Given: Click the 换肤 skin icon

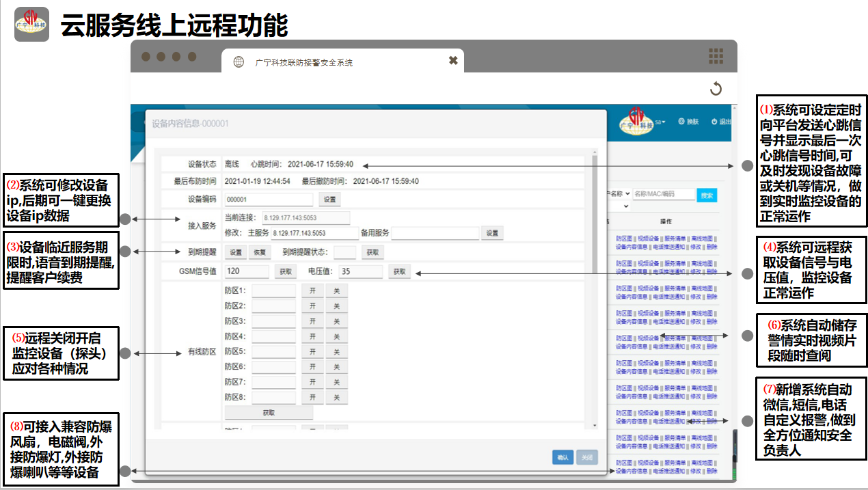Looking at the screenshot, I should (681, 122).
